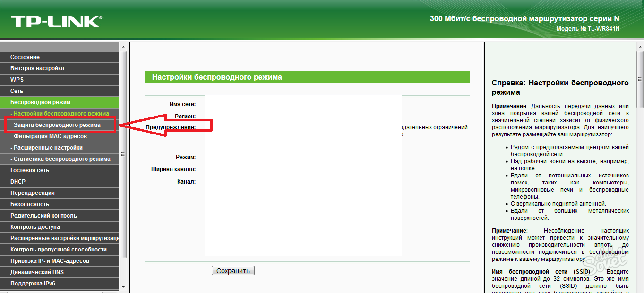Screen dimensions: 644x293
Task: Open the Поддержка IPv6 section
Action: pyautogui.click(x=59, y=284)
